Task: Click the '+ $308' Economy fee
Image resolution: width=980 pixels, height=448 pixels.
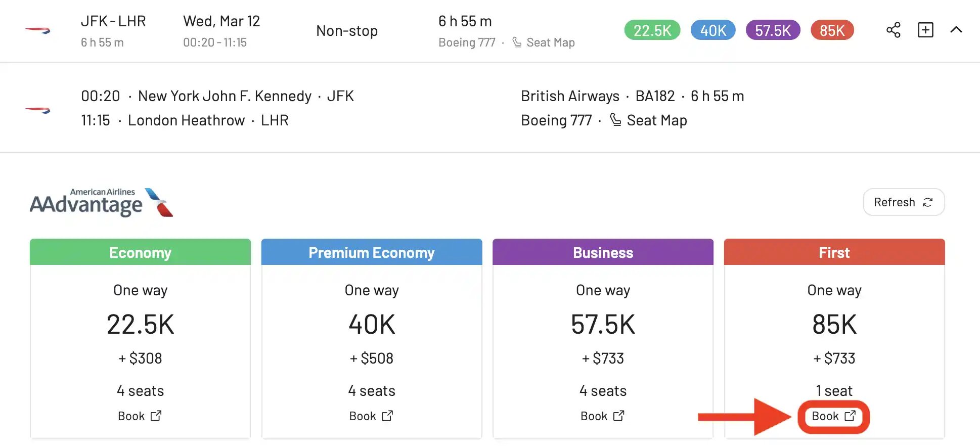Action: click(140, 358)
